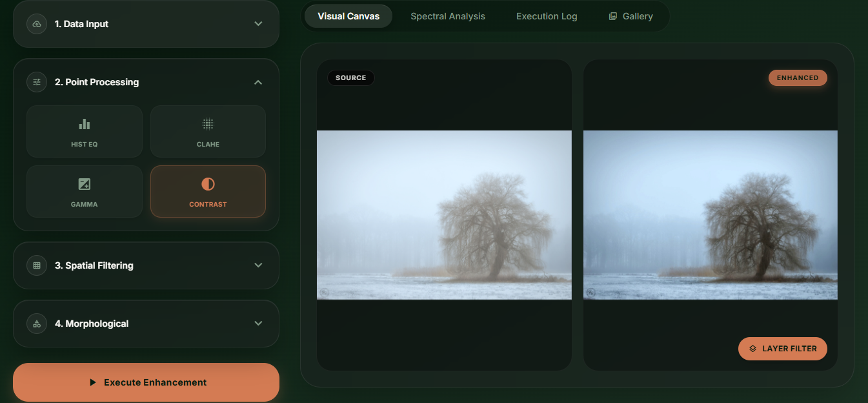
Task: Click the 2. Point Processing header title
Action: tap(97, 82)
